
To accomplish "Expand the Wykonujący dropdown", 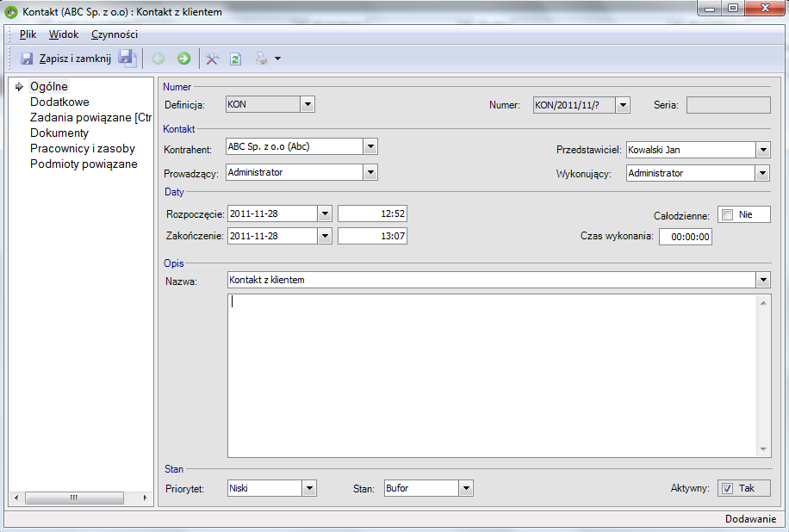I will [763, 174].
